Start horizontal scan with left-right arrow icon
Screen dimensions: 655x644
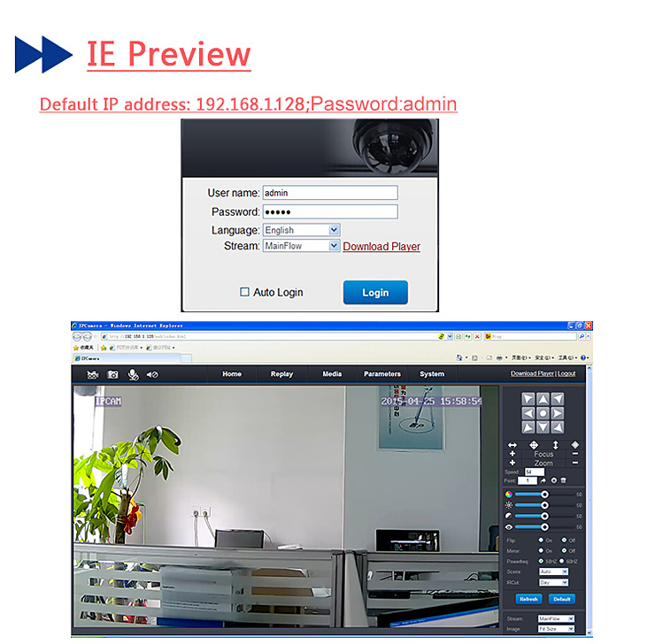click(x=512, y=445)
